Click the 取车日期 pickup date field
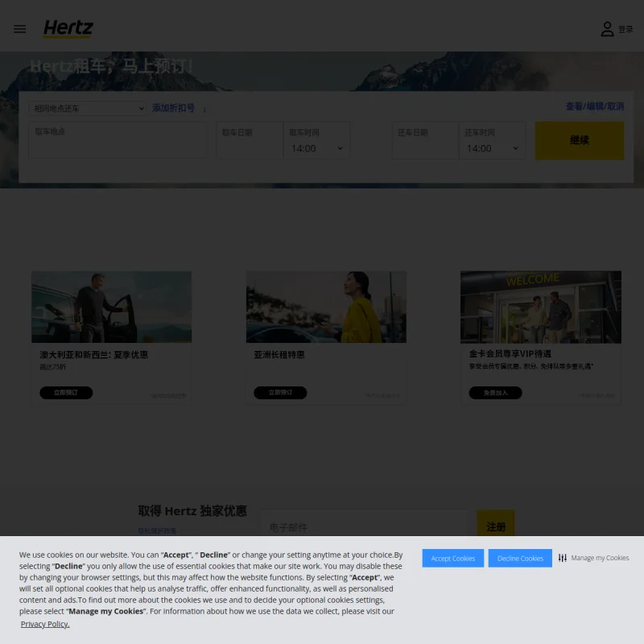This screenshot has height=644, width=644. [250, 140]
